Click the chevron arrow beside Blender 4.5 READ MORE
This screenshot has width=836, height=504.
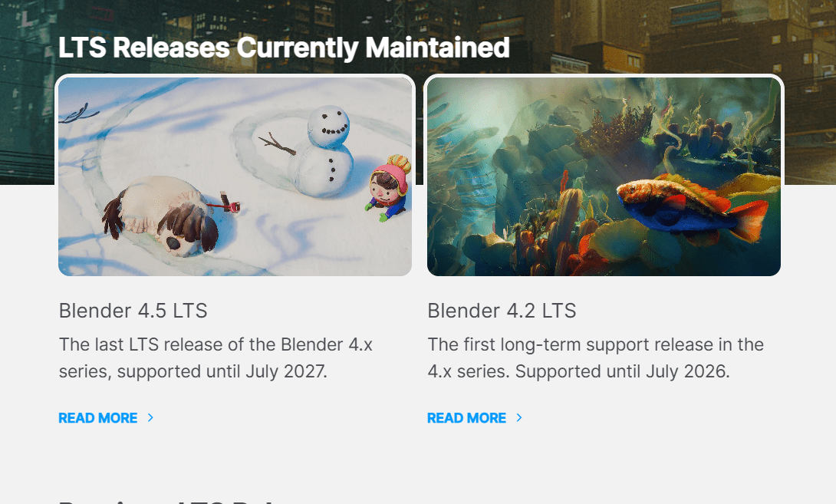(x=150, y=417)
